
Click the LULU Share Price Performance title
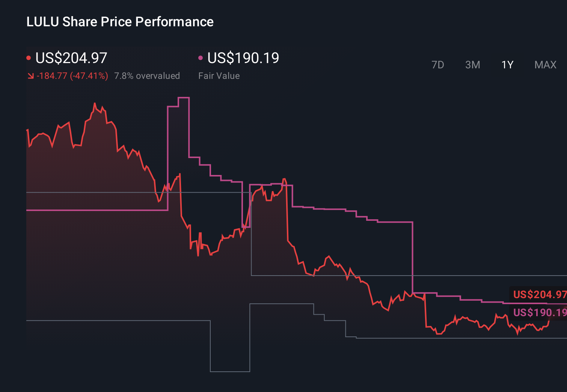pos(119,21)
